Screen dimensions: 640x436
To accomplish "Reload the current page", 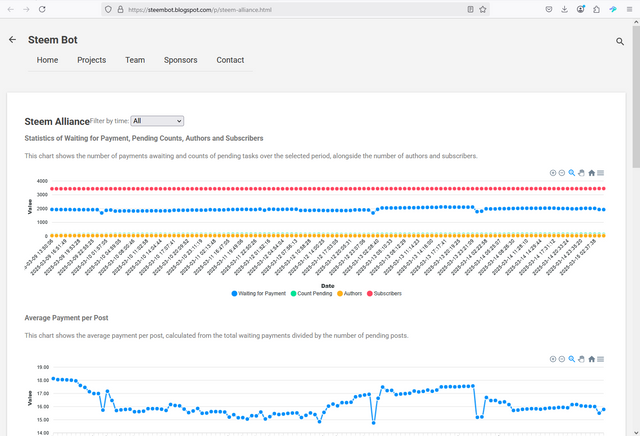I will pyautogui.click(x=42, y=9).
